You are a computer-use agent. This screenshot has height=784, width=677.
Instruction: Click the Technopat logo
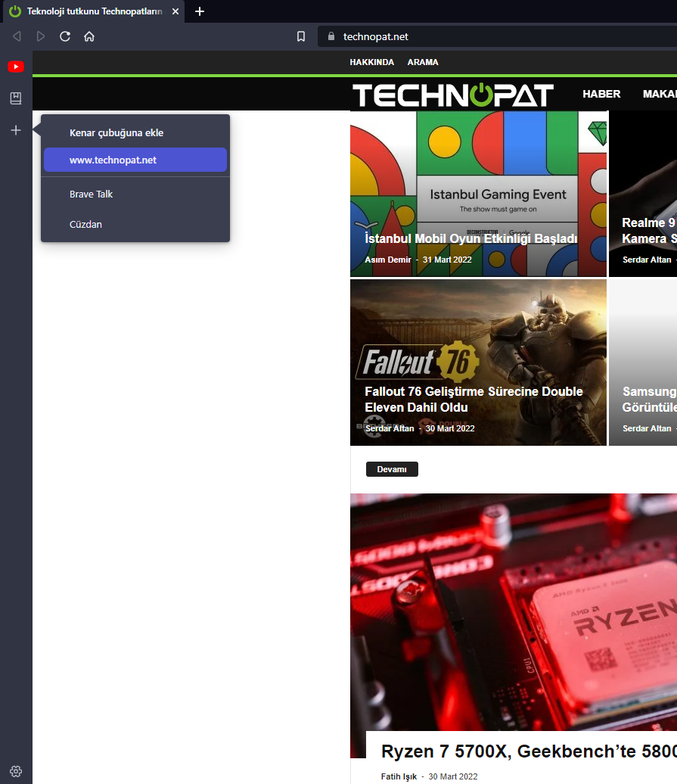click(452, 95)
